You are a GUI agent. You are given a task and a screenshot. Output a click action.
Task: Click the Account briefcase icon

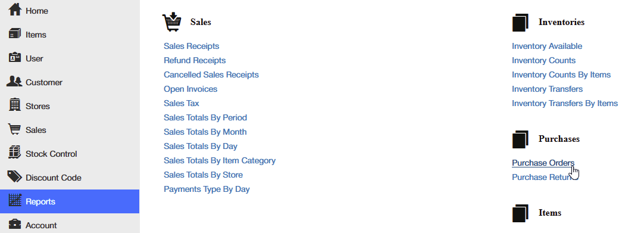point(15,225)
